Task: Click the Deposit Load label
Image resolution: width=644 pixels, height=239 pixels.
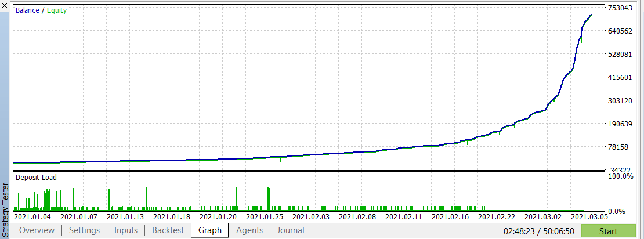Action: pos(36,178)
